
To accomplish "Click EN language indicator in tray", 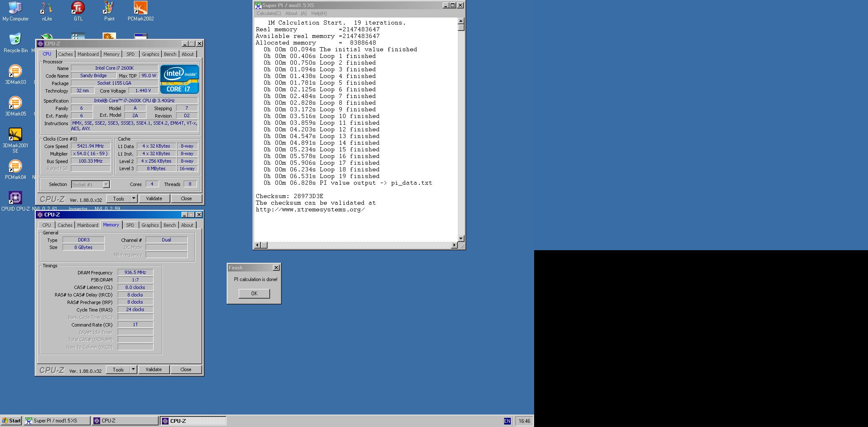I will click(x=507, y=421).
